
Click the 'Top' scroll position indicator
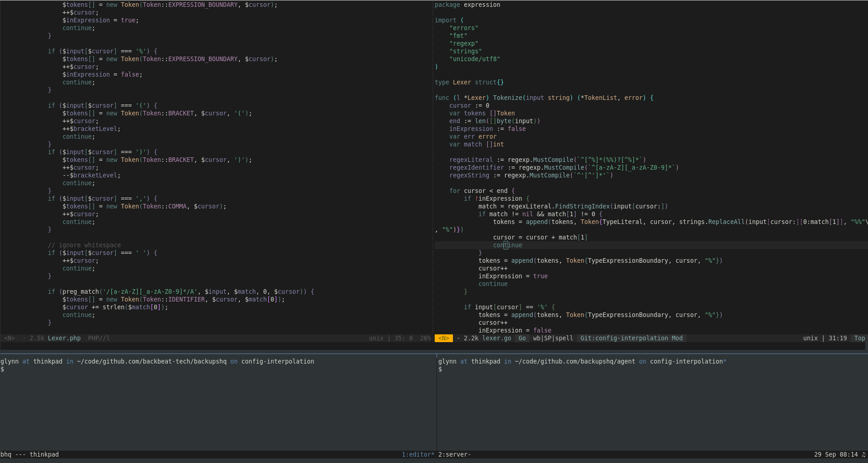pyautogui.click(x=860, y=338)
